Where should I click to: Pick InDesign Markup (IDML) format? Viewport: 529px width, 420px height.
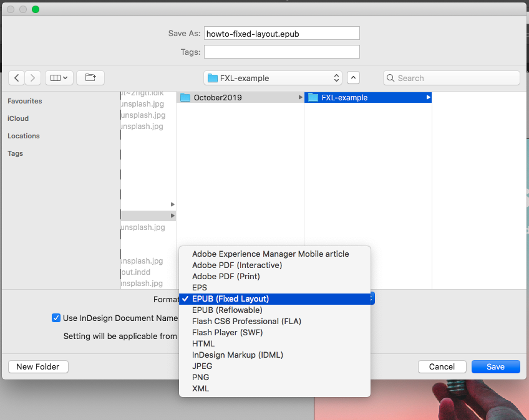pyautogui.click(x=237, y=355)
